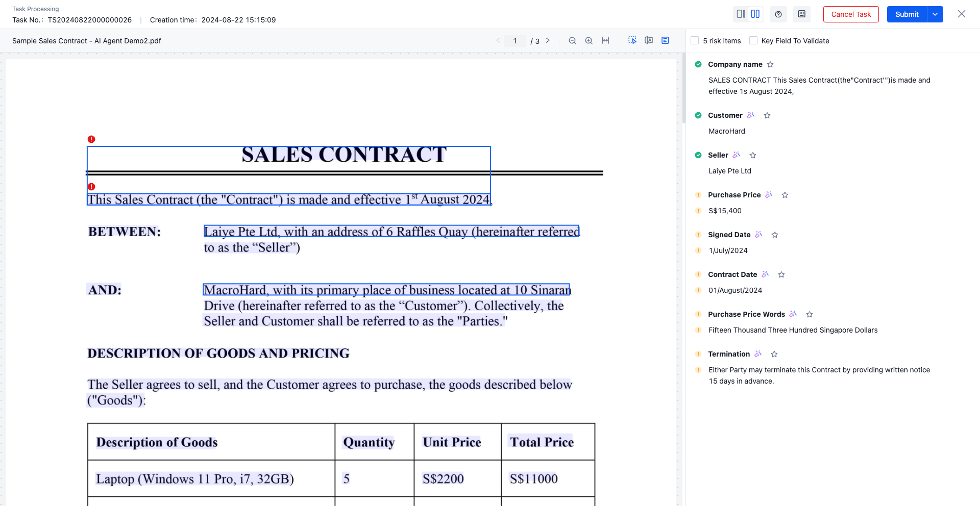Click the red risk marker above the effective date line

click(91, 187)
